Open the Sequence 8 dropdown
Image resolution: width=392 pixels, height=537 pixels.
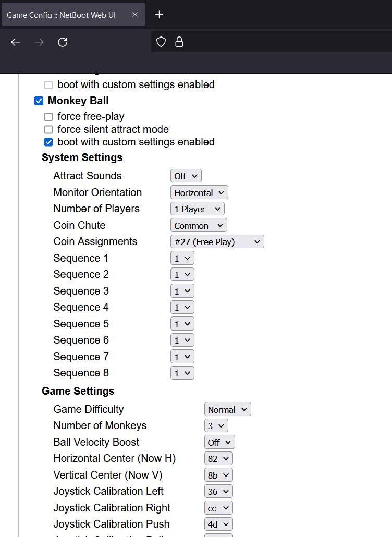coord(182,373)
